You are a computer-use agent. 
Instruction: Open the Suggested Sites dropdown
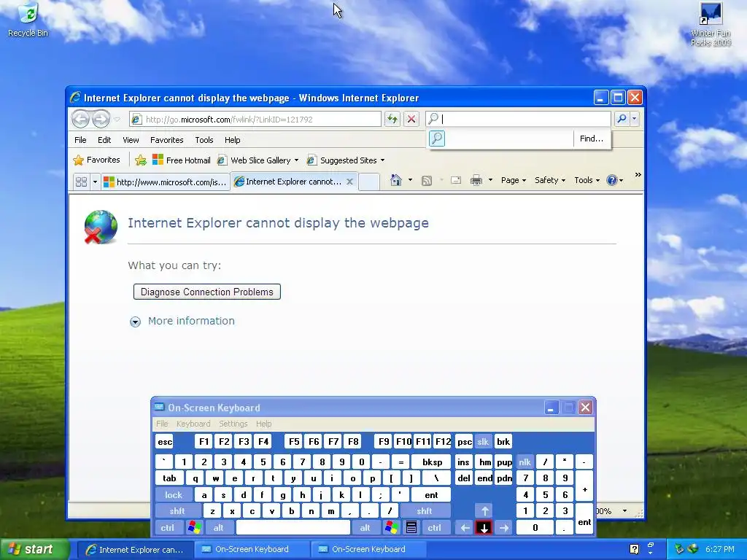[x=382, y=160]
